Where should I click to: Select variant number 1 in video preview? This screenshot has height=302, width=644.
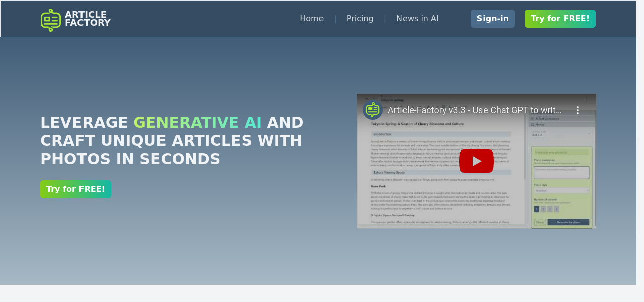[536, 209]
